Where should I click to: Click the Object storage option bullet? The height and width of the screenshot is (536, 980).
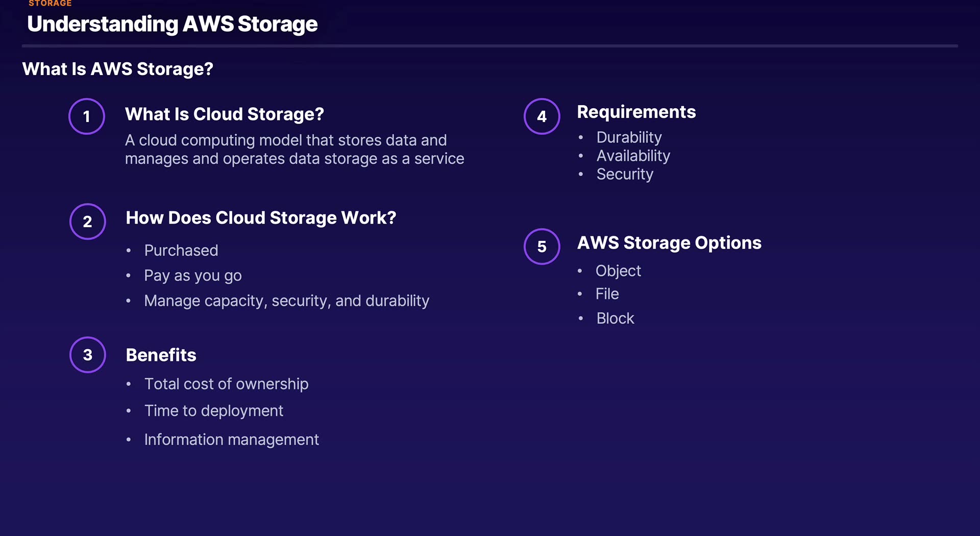[x=618, y=271]
